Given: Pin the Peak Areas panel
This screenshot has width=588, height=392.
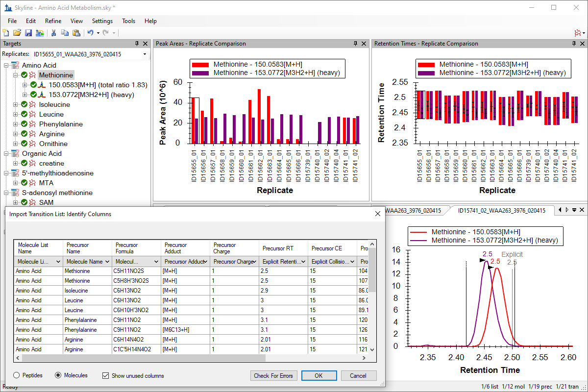Looking at the screenshot, I should click(x=355, y=44).
